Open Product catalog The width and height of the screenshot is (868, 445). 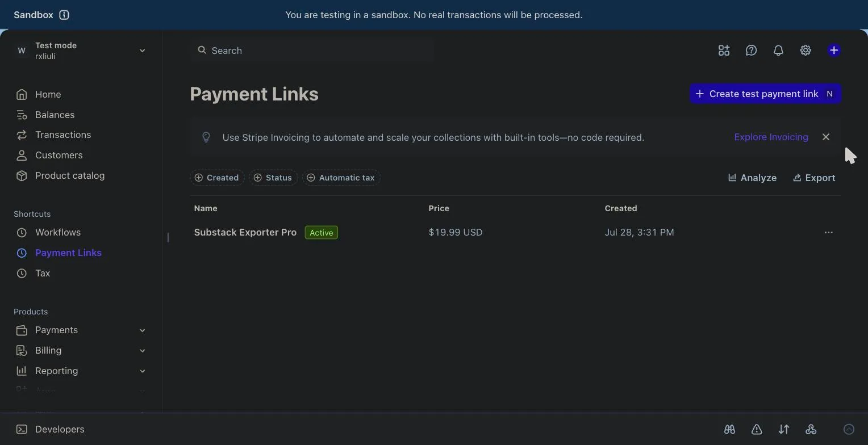point(60,175)
